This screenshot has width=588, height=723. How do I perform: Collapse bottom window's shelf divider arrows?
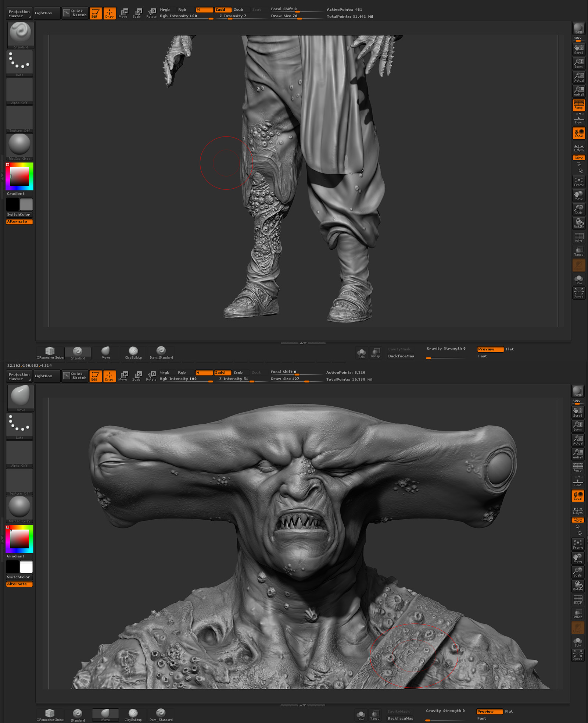point(303,705)
